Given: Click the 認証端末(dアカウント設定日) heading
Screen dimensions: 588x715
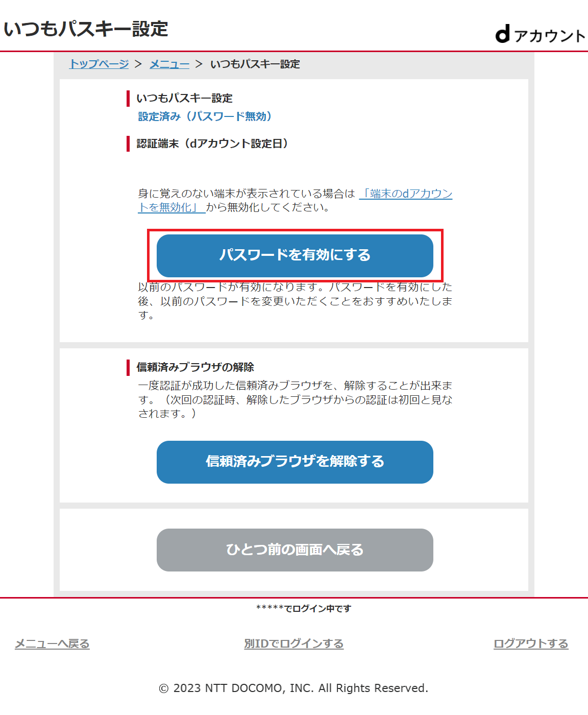Looking at the screenshot, I should click(x=212, y=144).
